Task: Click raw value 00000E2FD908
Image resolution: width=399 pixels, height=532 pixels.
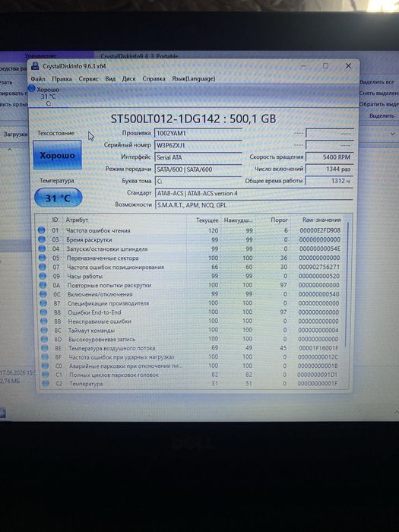Action: tap(320, 230)
